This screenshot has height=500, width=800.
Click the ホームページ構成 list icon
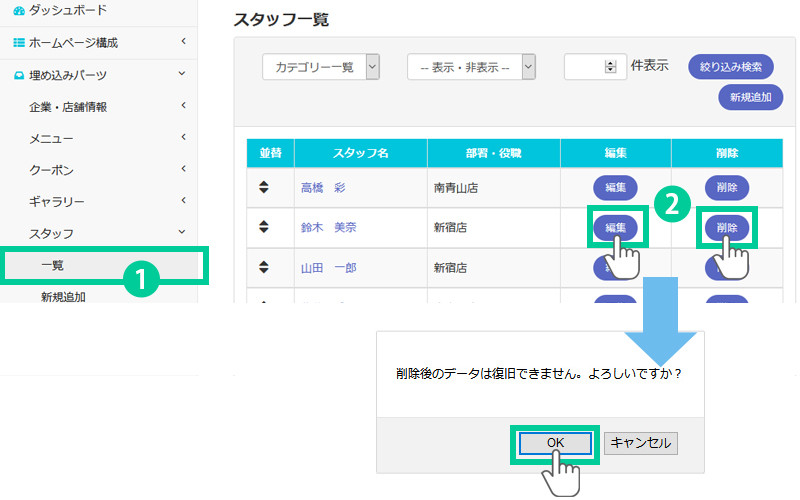pyautogui.click(x=19, y=42)
